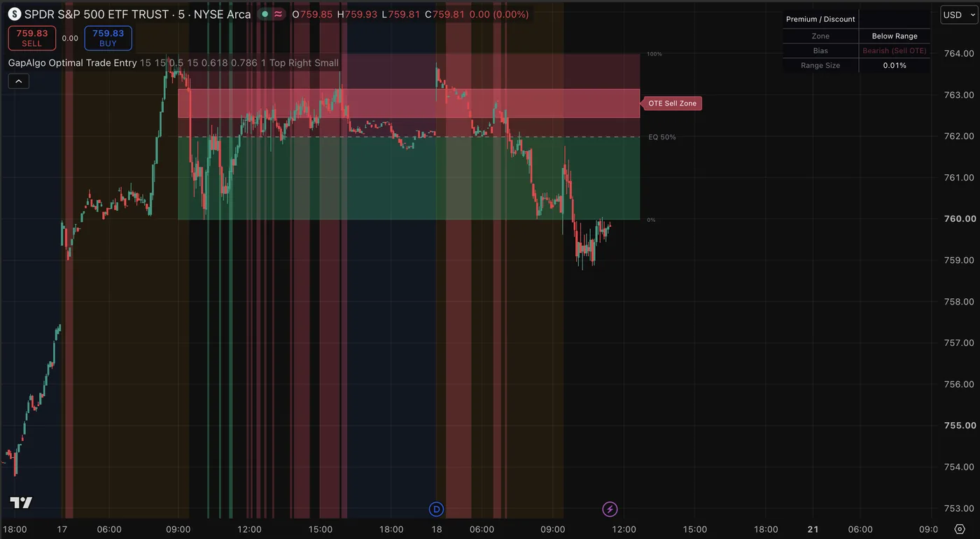
Task: Click the pink approximate-data icon
Action: click(279, 14)
